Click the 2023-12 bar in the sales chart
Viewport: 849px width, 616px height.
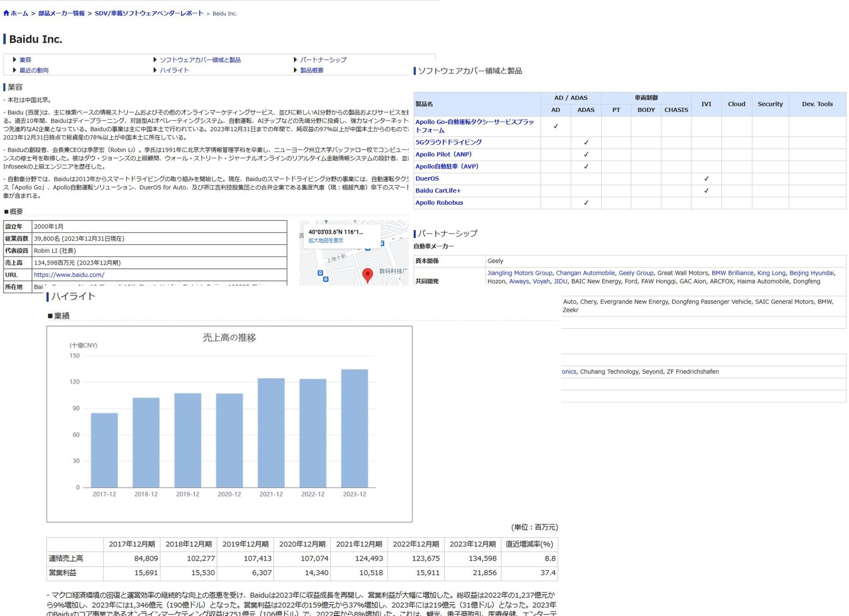[354, 428]
